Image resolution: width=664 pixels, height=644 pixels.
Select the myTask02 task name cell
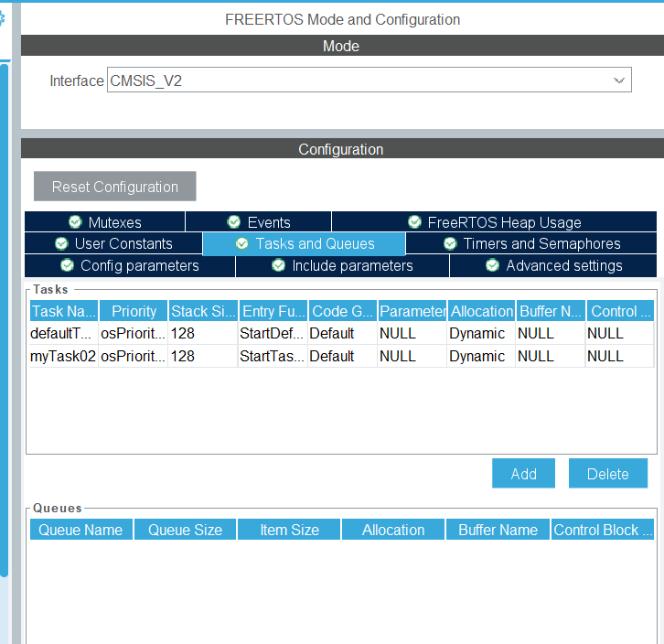tap(63, 356)
